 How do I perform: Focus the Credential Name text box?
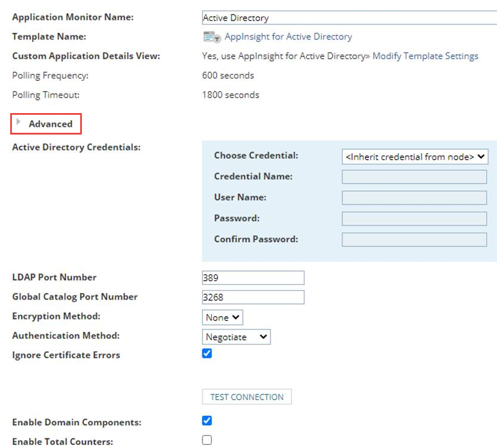(414, 176)
